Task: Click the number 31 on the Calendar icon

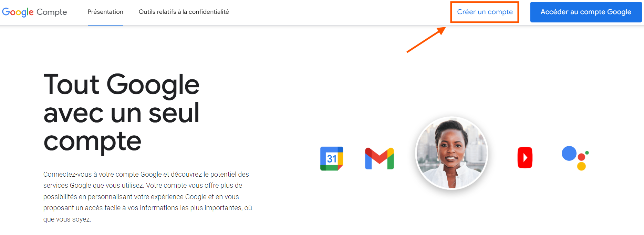Action: 332,159
